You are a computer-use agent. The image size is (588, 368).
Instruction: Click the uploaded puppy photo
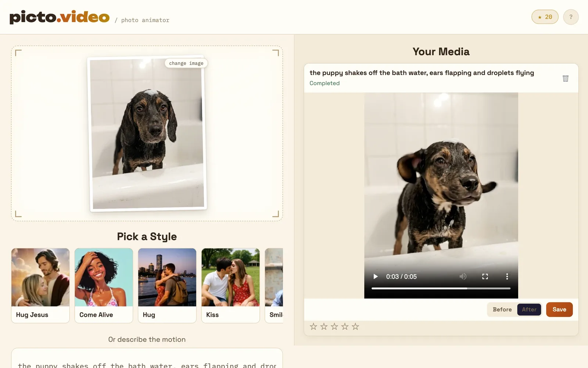147,134
